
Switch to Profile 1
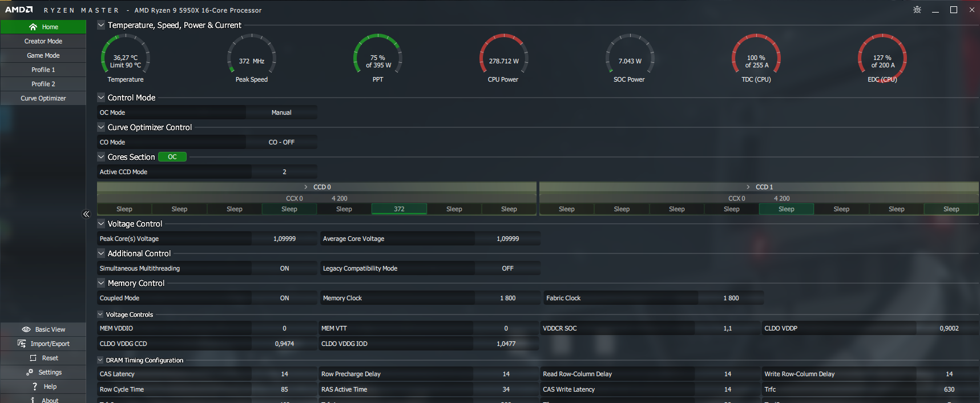(43, 70)
